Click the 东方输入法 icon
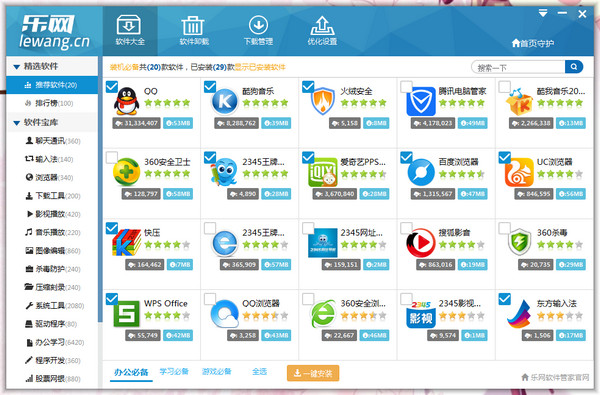The image size is (600, 395). pos(519,314)
